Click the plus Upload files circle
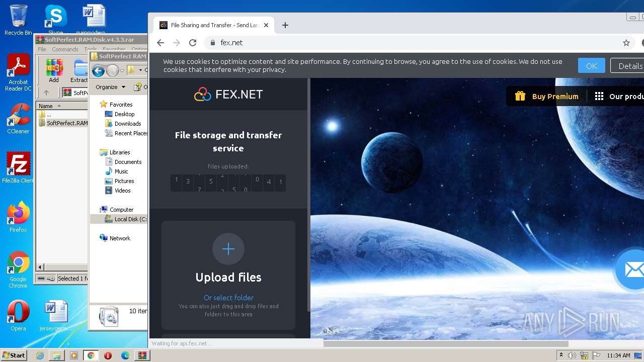Viewport: 644px width, 362px height. [228, 249]
